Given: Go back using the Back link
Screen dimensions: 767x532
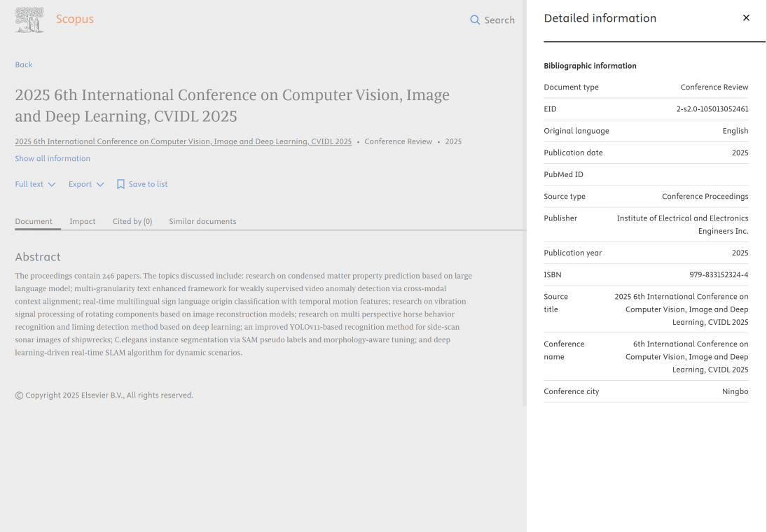Looking at the screenshot, I should [x=24, y=64].
